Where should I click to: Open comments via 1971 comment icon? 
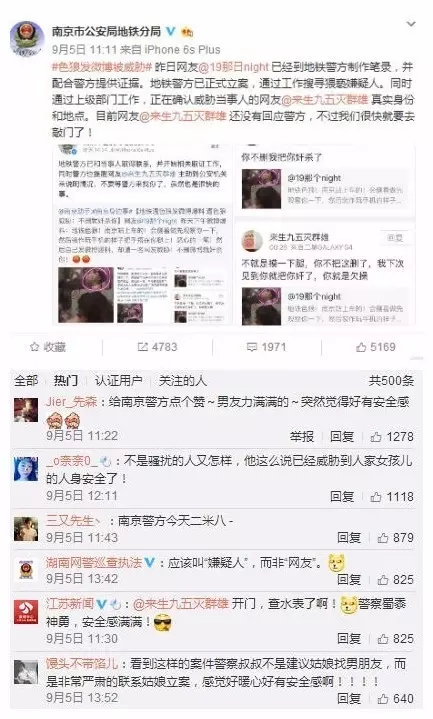coord(266,347)
